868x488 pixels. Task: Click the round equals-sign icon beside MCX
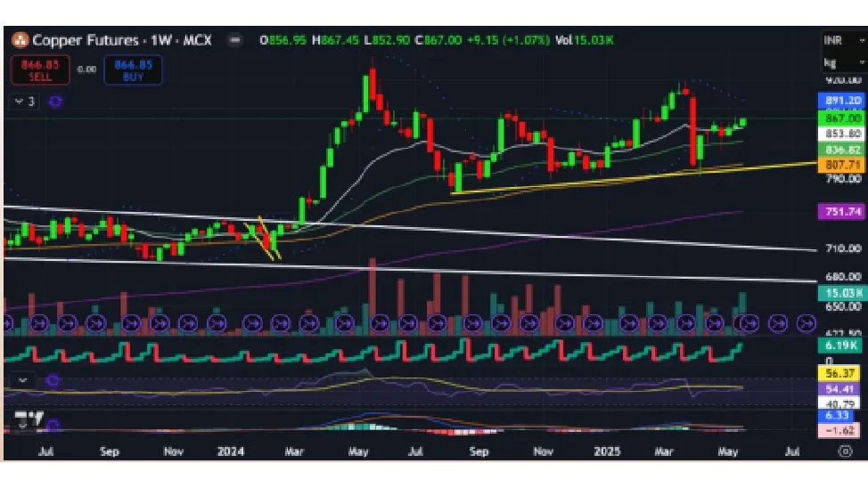pyautogui.click(x=235, y=40)
